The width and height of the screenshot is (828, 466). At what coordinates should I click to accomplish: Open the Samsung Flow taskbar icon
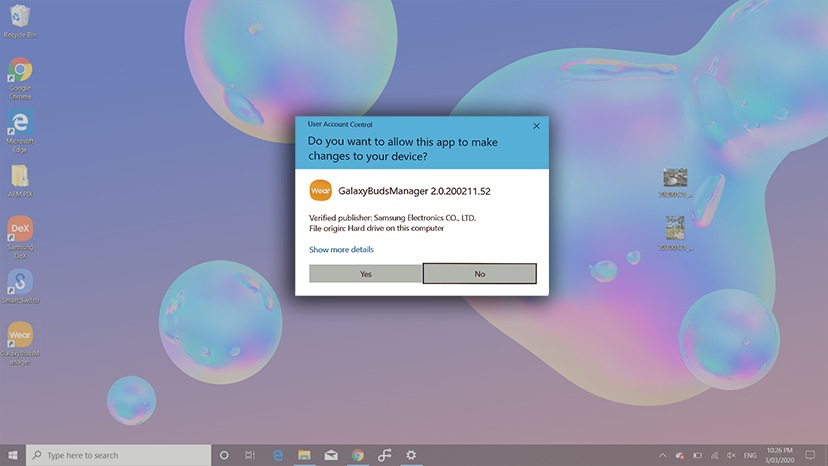pos(384,455)
